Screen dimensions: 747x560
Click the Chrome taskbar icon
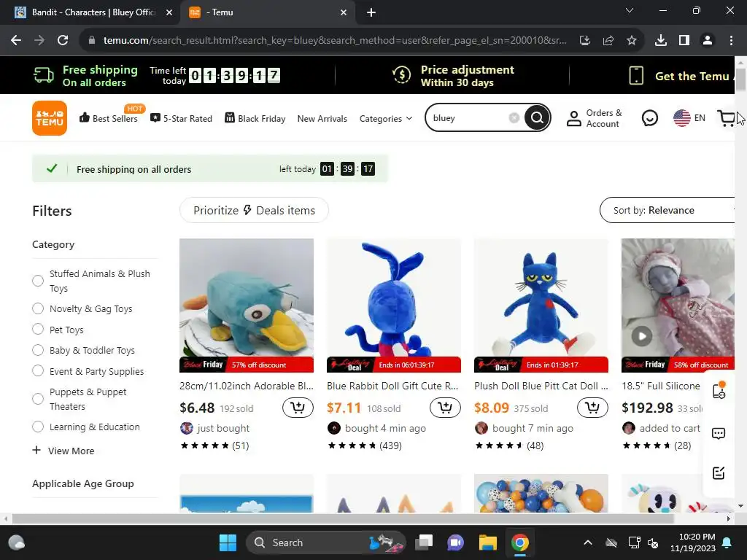click(x=519, y=542)
